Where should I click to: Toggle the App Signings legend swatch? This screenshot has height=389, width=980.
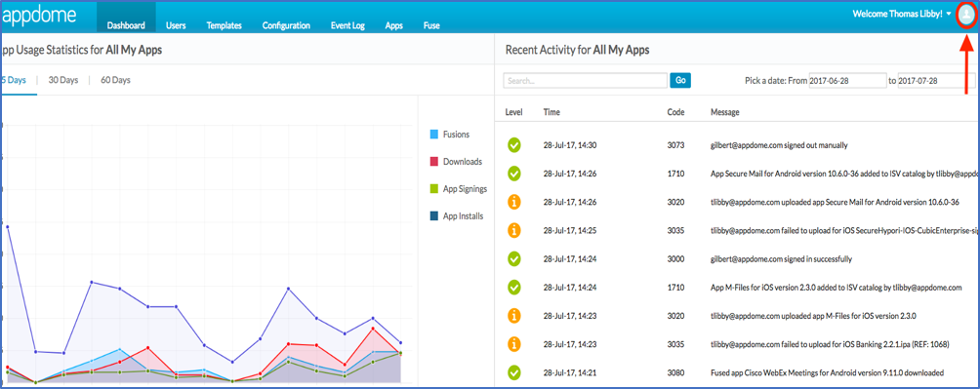(x=433, y=189)
